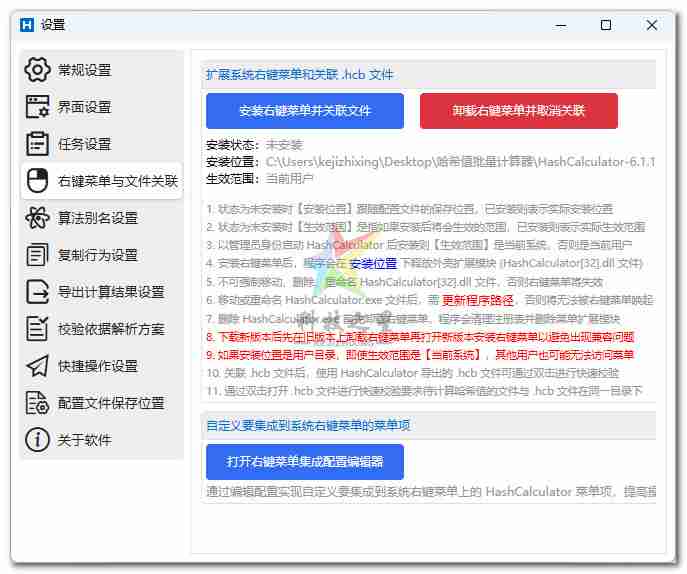Click red note 8 about 下载新版本
Image resolution: width=687 pixels, height=574 pixels.
[x=421, y=337]
